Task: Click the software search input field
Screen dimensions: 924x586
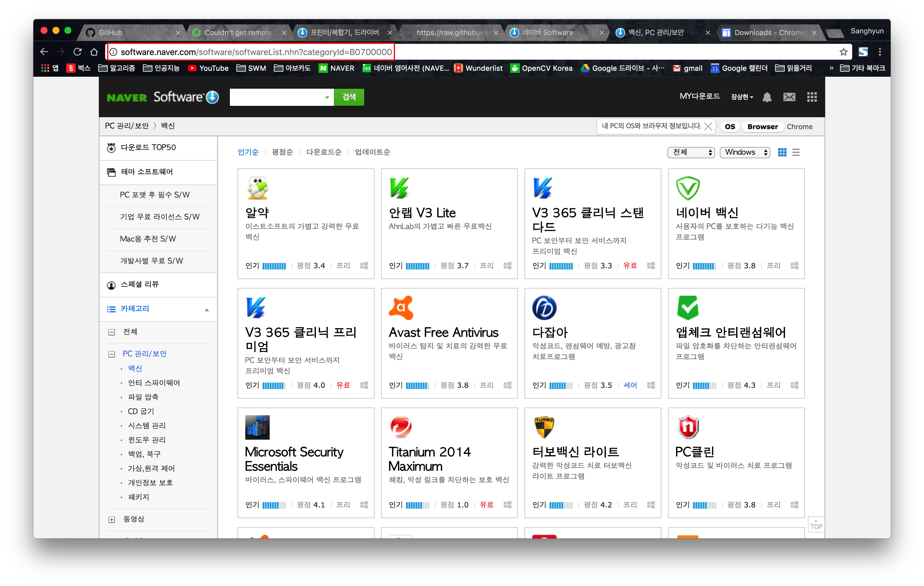Action: tap(276, 97)
